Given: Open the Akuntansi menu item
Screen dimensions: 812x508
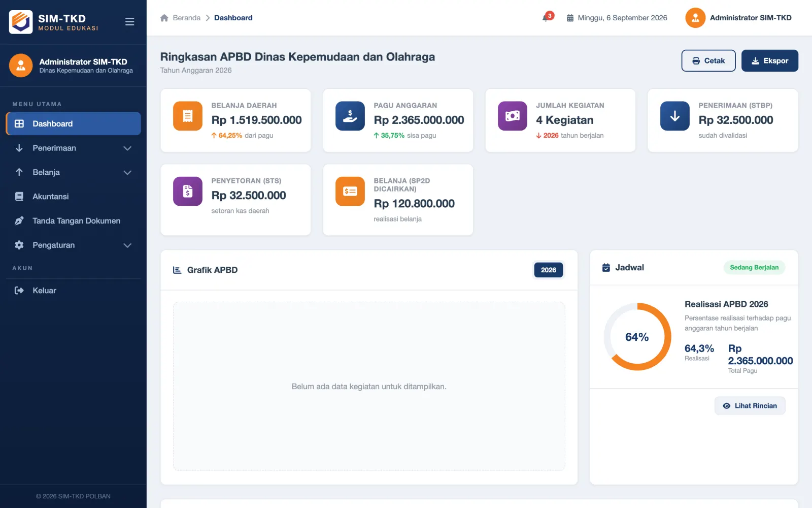Looking at the screenshot, I should (74, 197).
